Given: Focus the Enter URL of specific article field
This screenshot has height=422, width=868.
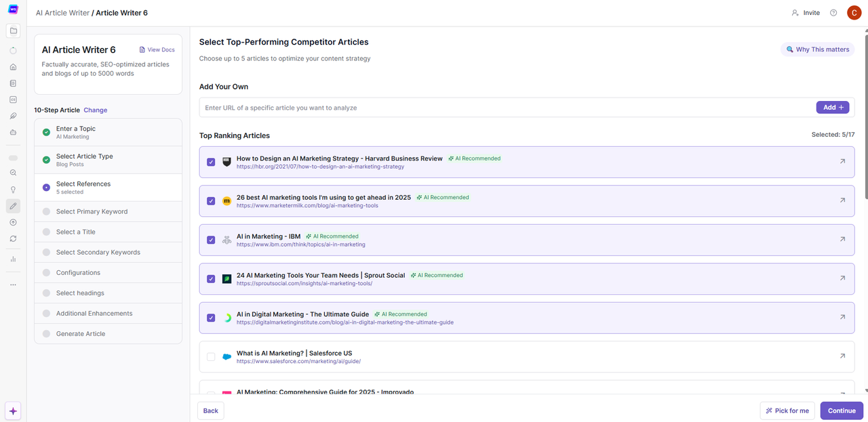Looking at the screenshot, I should pyautogui.click(x=507, y=107).
